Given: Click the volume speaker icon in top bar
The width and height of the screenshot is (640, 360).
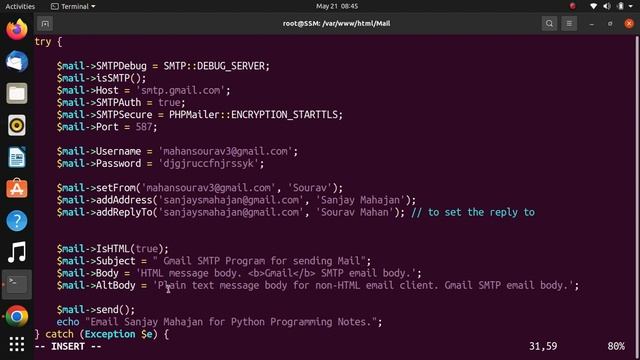Looking at the screenshot, I should [x=607, y=6].
